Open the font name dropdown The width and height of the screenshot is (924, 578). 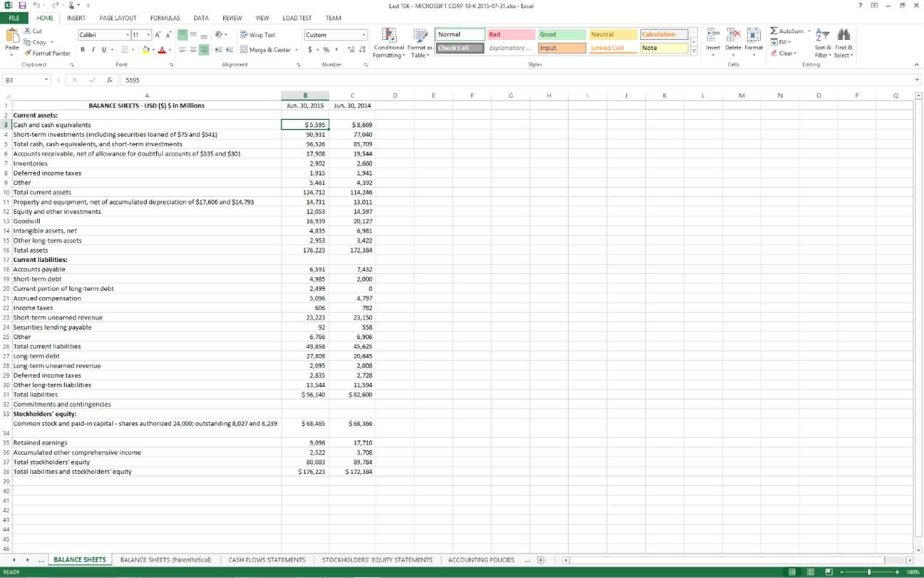pyautogui.click(x=128, y=35)
